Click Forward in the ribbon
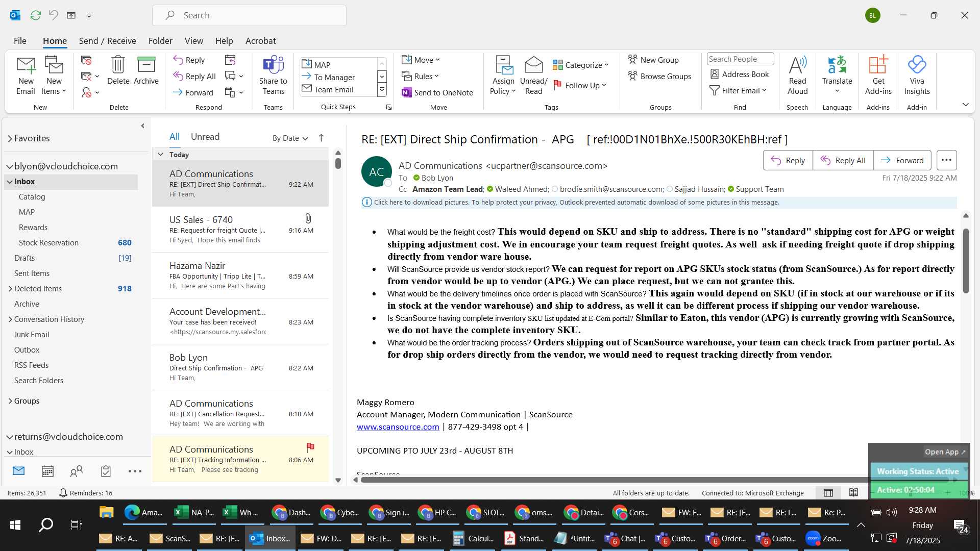980x551 pixels. [x=193, y=92]
